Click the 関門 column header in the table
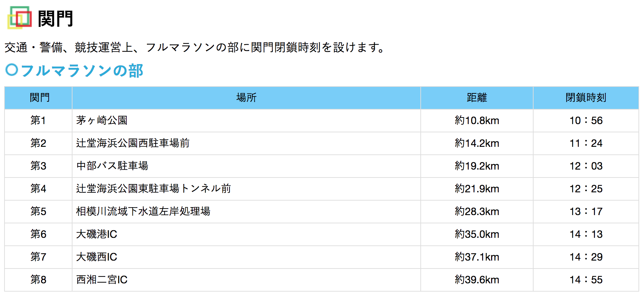 click(39, 98)
